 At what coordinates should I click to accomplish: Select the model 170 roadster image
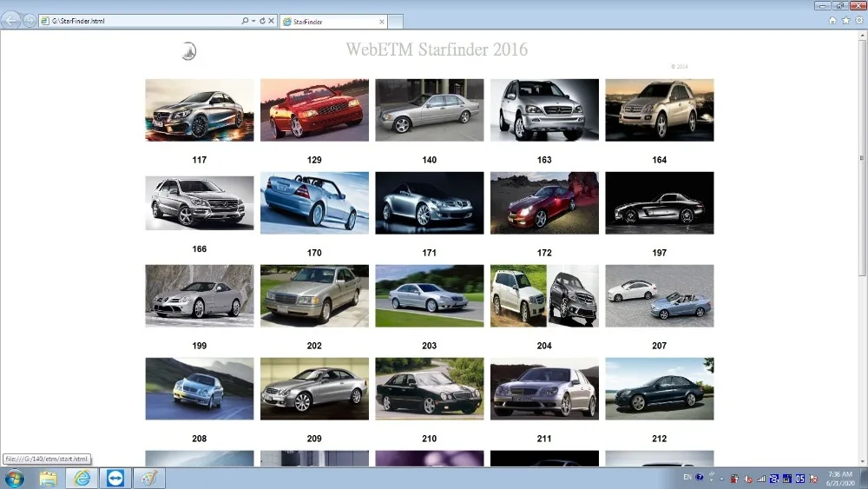click(x=314, y=202)
